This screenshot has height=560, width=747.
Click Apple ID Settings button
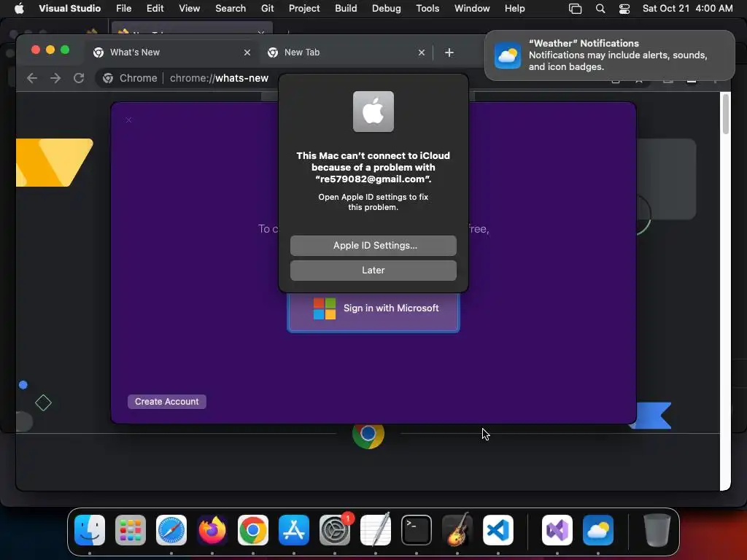pos(373,245)
